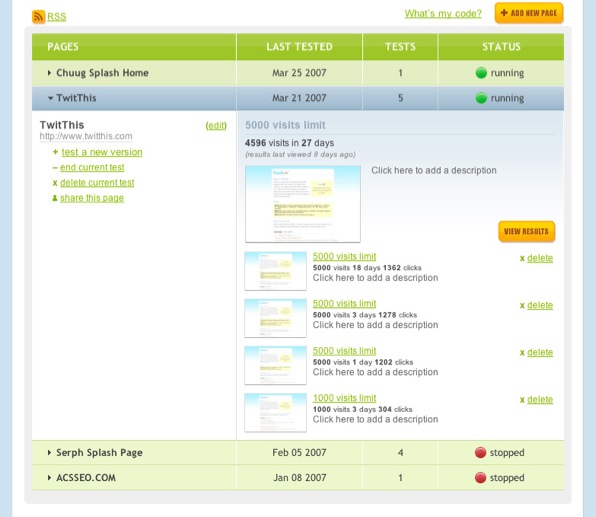Click the x icon beside delete for the 304 clicks test
The image size is (596, 517).
[x=522, y=400]
